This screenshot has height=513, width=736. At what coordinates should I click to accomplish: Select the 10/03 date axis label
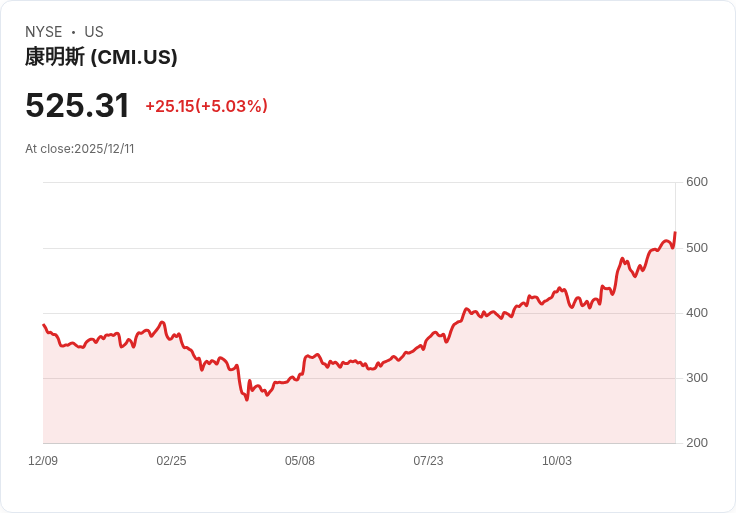(x=557, y=461)
